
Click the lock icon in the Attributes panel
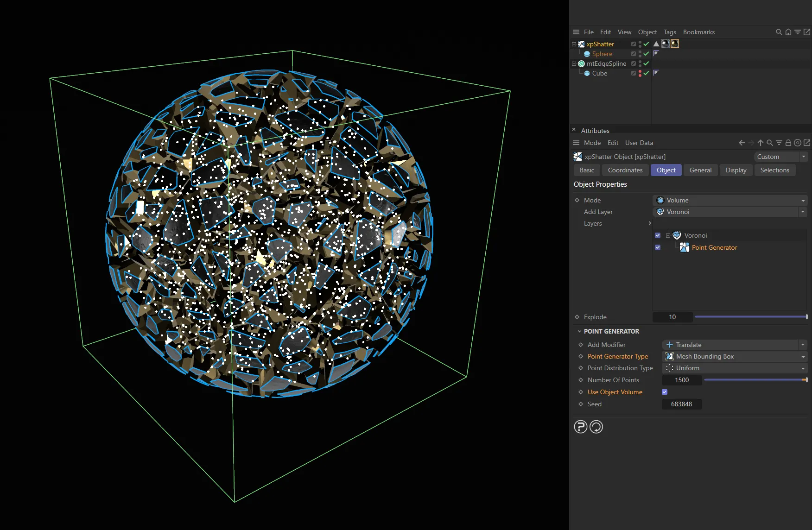788,143
